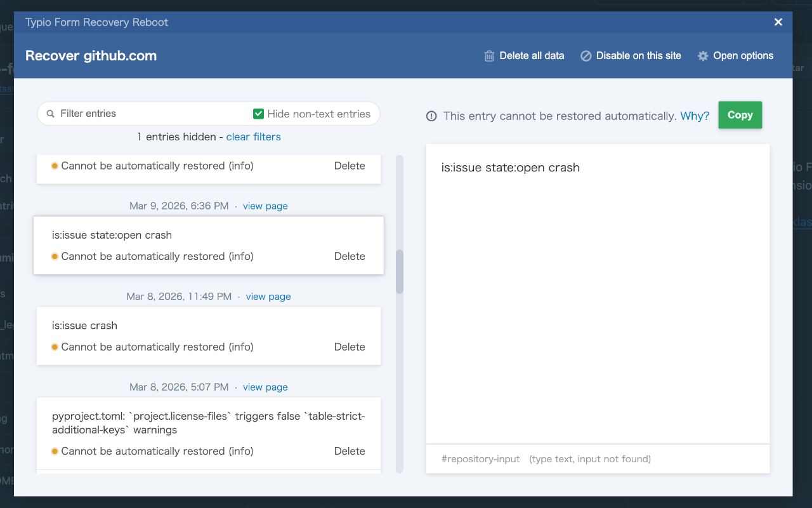This screenshot has width=812, height=508.
Task: Click (info) on the 'is:issue state:open crash' entry
Action: click(240, 257)
